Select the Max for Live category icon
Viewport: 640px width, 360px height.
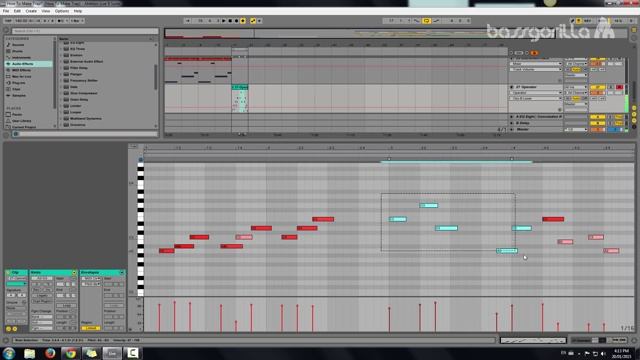pyautogui.click(x=8, y=76)
